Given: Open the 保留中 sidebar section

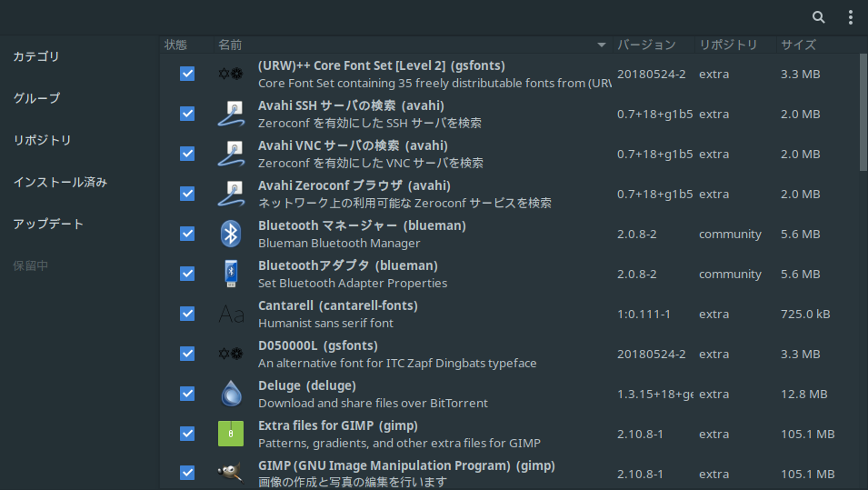Looking at the screenshot, I should (x=30, y=265).
